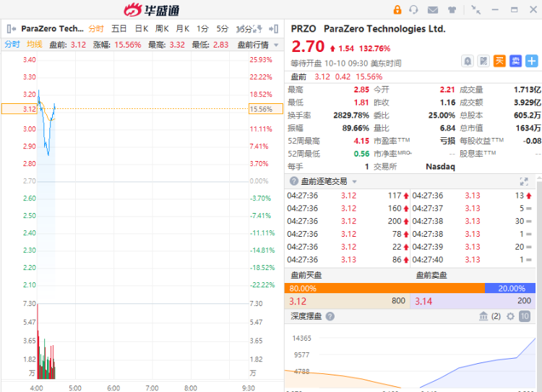542x392 pixels.
Task: Open the messages envelope icon
Action: pos(433,10)
